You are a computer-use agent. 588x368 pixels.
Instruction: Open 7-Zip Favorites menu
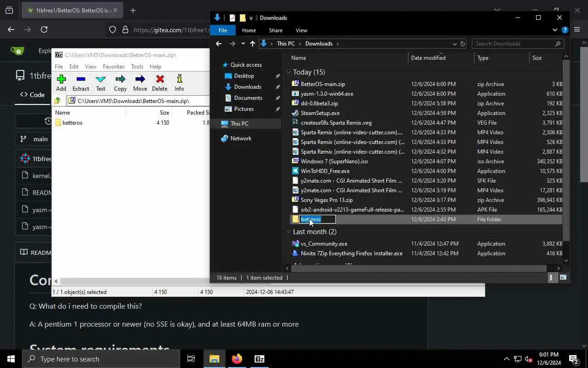113,67
